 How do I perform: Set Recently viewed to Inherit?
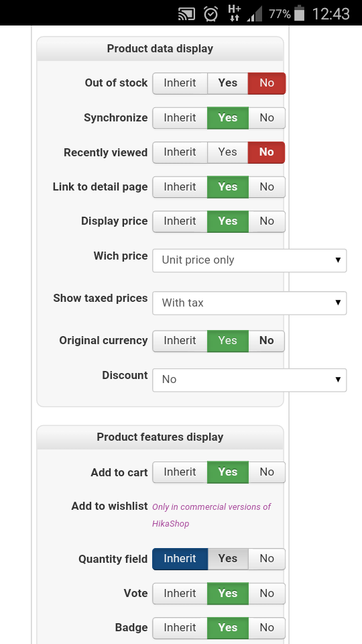[x=180, y=152]
